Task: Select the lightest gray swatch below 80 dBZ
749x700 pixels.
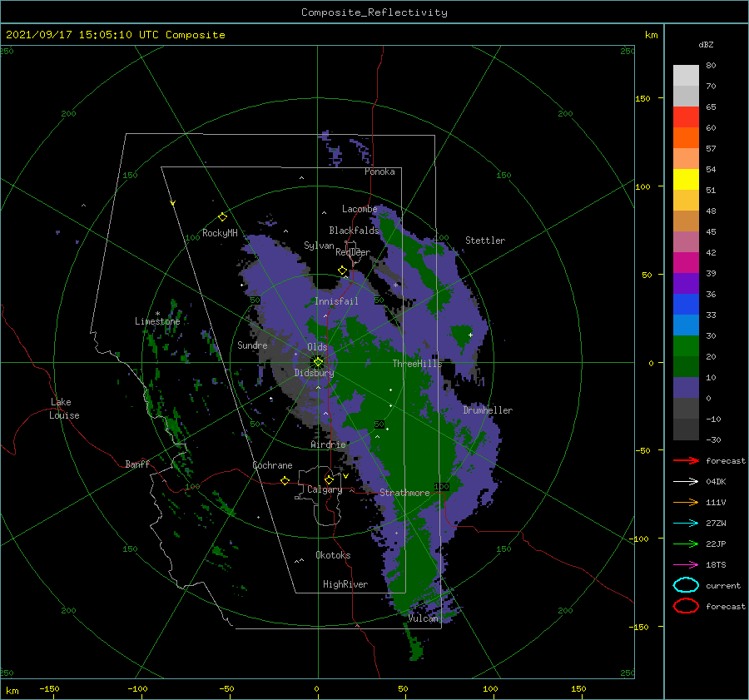Action: [686, 76]
